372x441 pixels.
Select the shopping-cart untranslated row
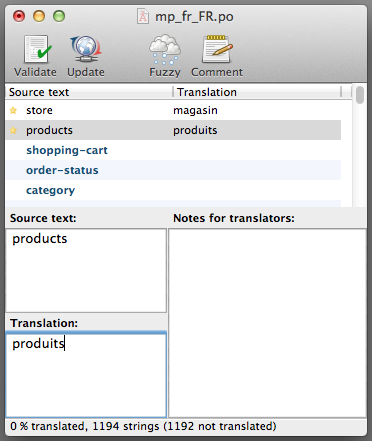(x=173, y=150)
